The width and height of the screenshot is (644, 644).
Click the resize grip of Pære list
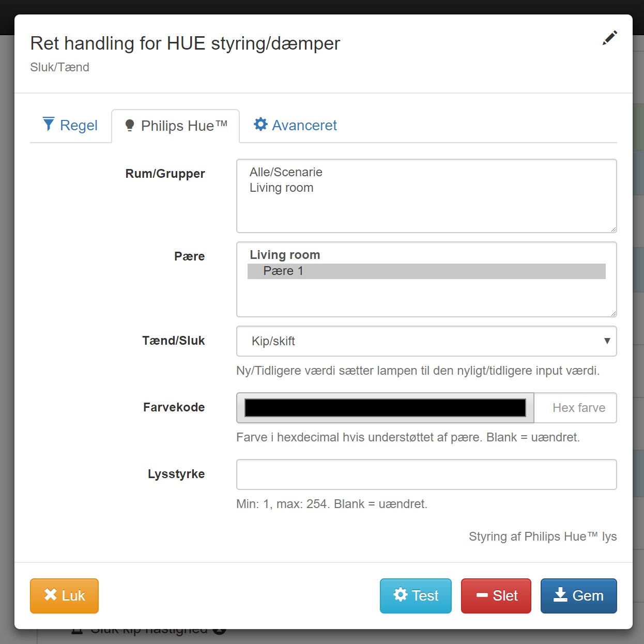point(613,313)
